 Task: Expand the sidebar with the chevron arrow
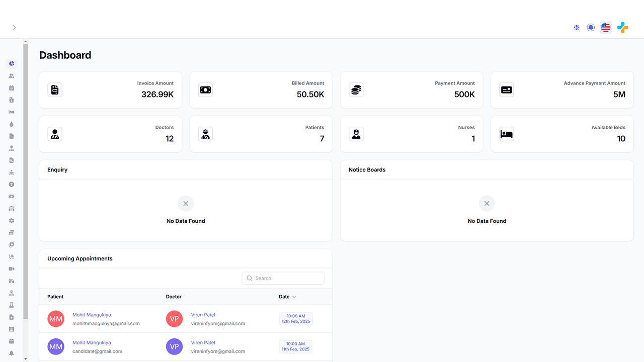14,28
